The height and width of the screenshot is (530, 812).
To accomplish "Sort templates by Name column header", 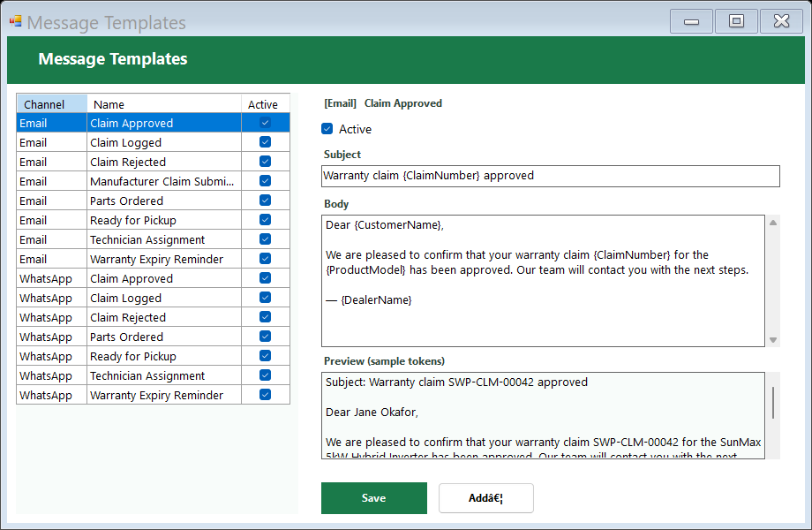I will tap(164, 103).
